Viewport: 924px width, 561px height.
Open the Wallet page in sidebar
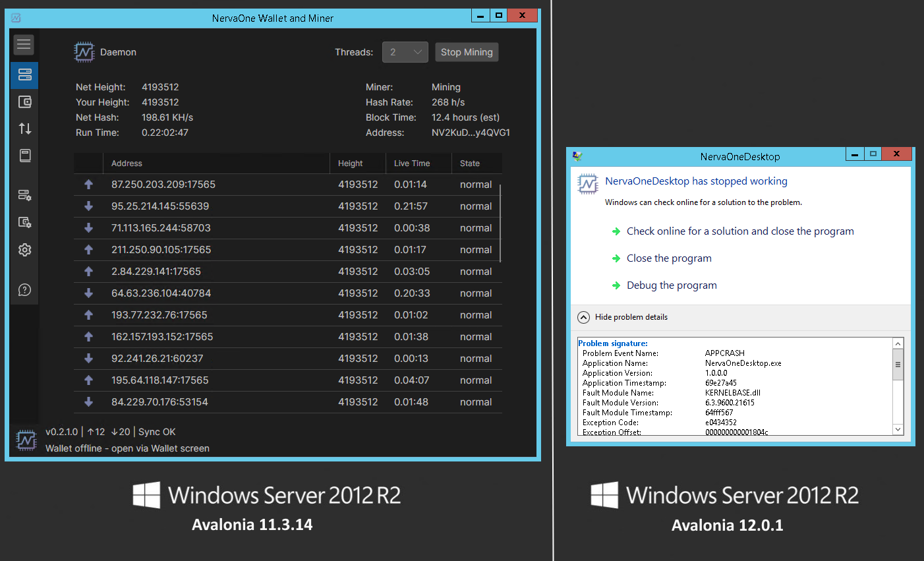point(24,102)
